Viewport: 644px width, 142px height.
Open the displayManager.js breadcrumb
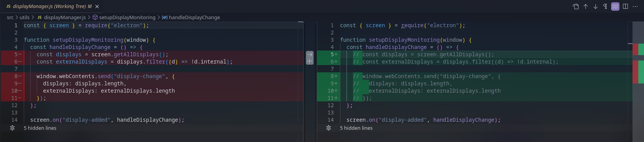(x=61, y=17)
